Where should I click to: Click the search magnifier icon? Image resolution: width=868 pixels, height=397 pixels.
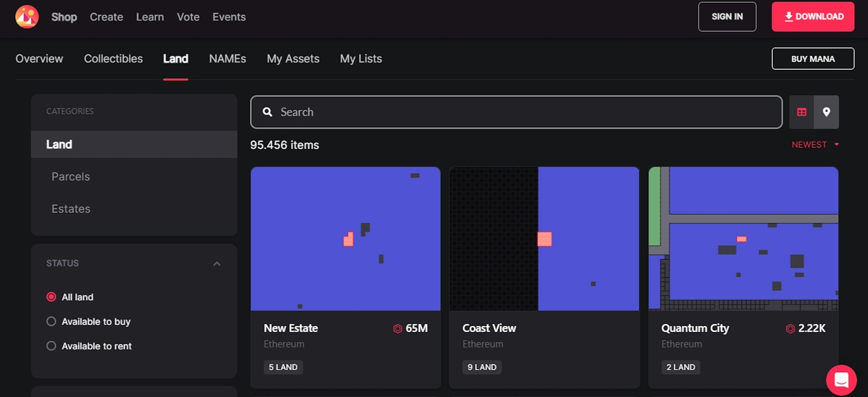click(268, 111)
